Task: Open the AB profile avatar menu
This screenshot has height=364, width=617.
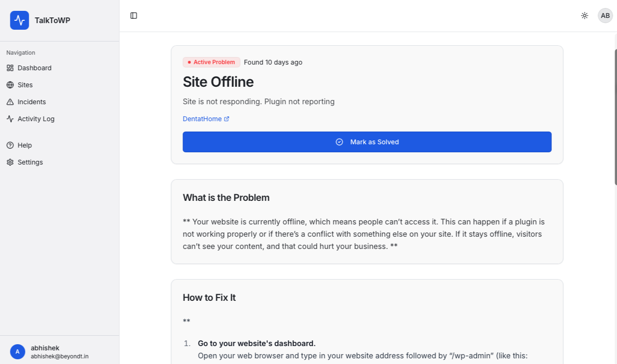Action: point(605,16)
